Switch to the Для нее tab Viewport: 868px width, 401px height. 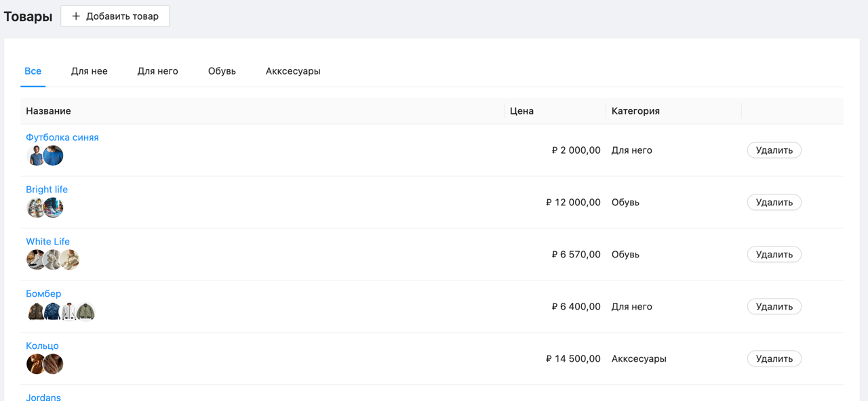pyautogui.click(x=90, y=71)
